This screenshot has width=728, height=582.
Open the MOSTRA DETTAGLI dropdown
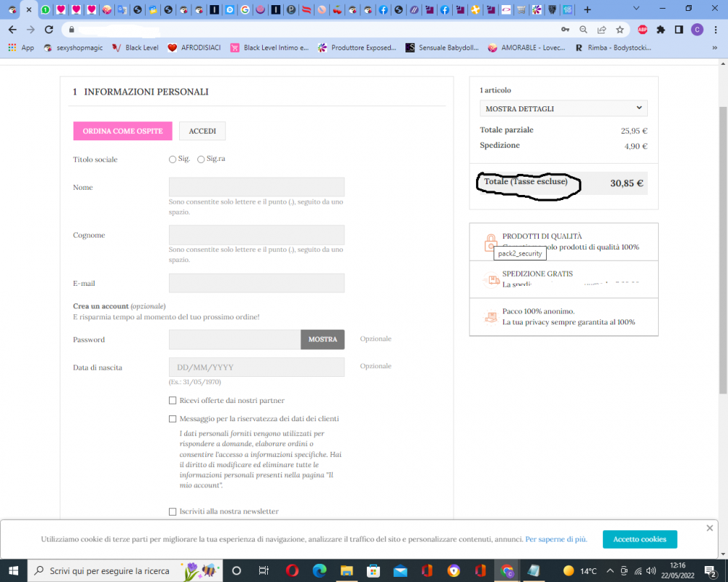(563, 108)
